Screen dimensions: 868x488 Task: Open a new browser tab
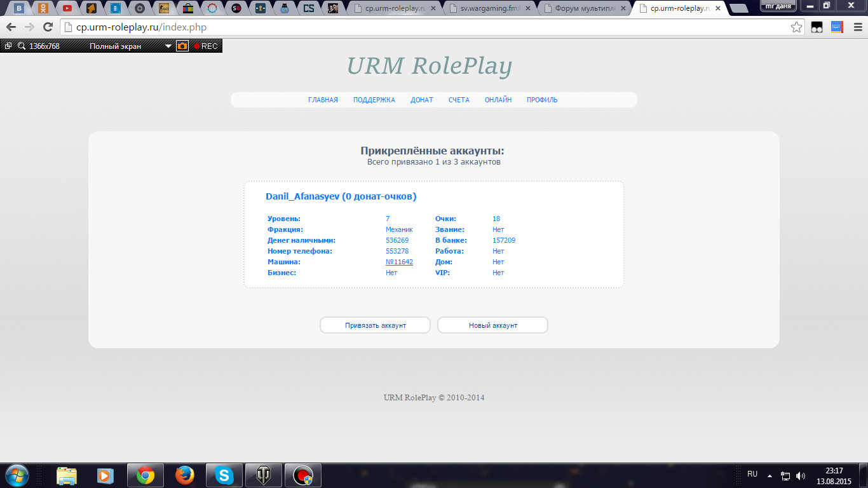pyautogui.click(x=739, y=9)
